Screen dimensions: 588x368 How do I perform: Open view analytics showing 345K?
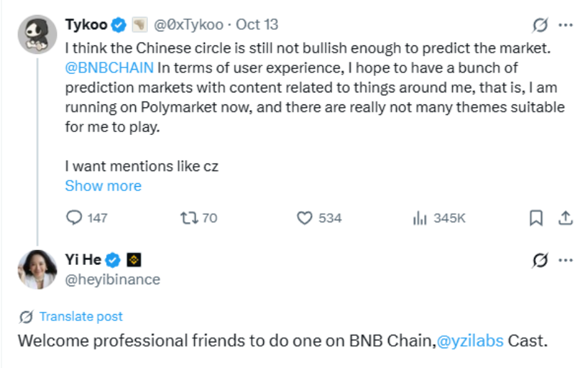tap(419, 218)
